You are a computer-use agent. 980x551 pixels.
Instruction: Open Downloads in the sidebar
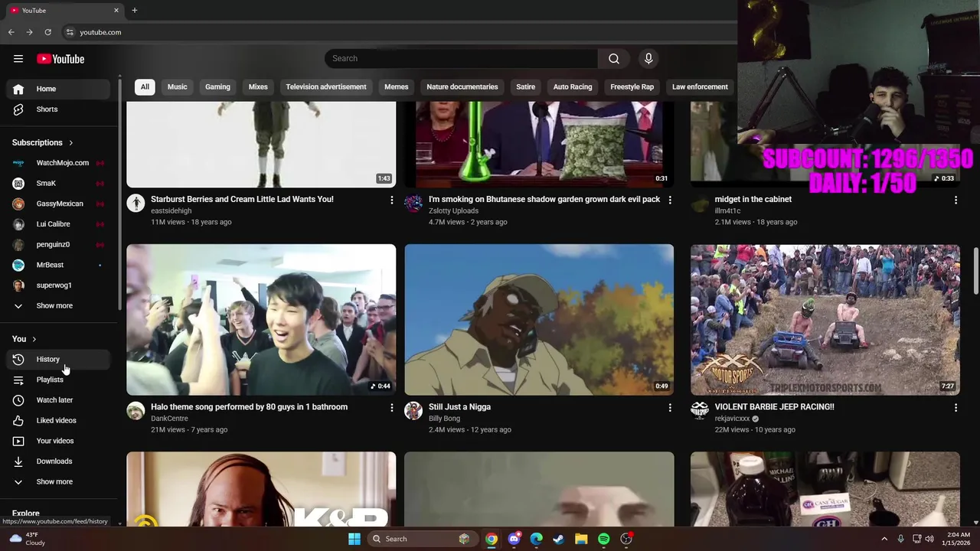[58, 461]
